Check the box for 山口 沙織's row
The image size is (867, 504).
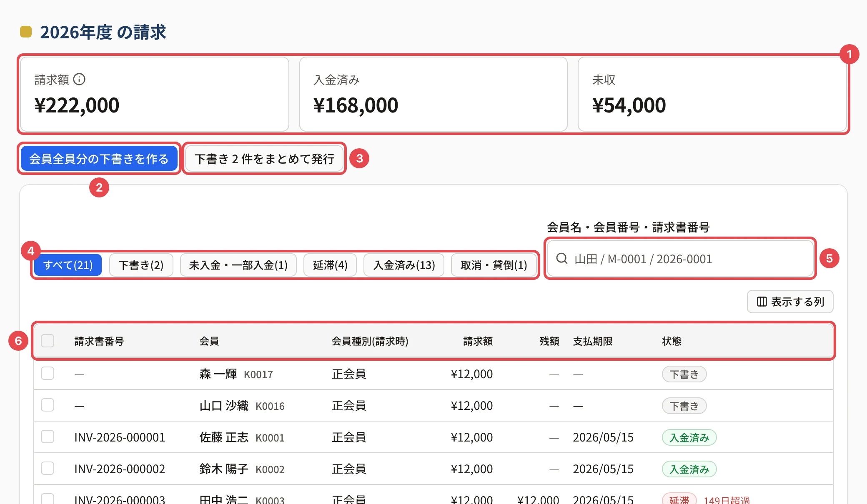[48, 405]
